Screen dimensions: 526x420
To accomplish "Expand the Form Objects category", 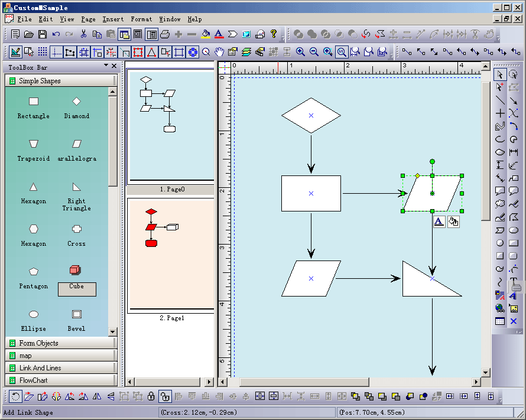I will click(38, 343).
